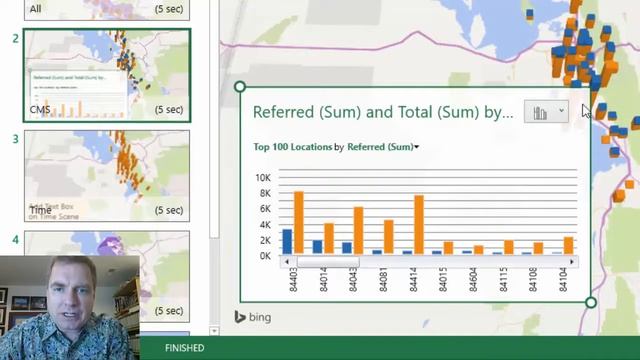Click the orange bar for 84403
This screenshot has width=640, height=360.
coord(299,223)
